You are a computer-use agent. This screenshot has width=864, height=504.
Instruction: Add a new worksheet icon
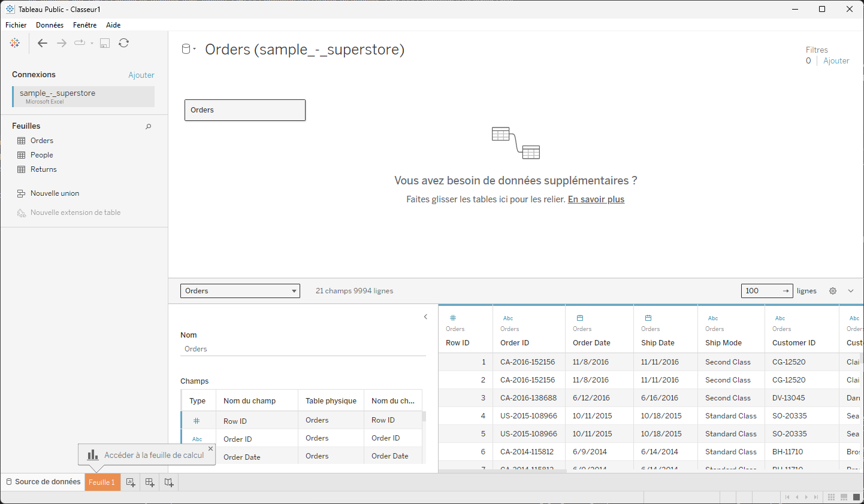(131, 482)
